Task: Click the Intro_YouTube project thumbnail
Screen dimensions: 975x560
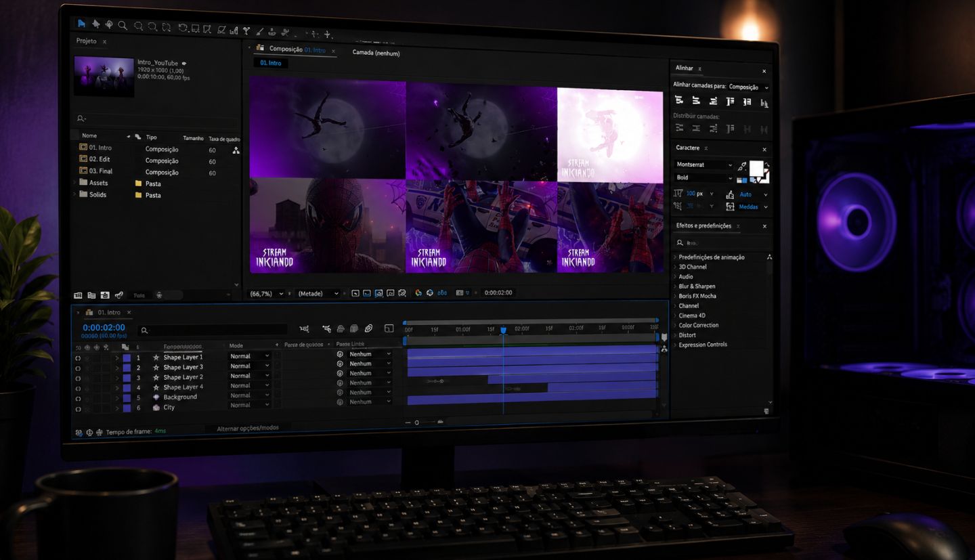Action: click(x=104, y=77)
